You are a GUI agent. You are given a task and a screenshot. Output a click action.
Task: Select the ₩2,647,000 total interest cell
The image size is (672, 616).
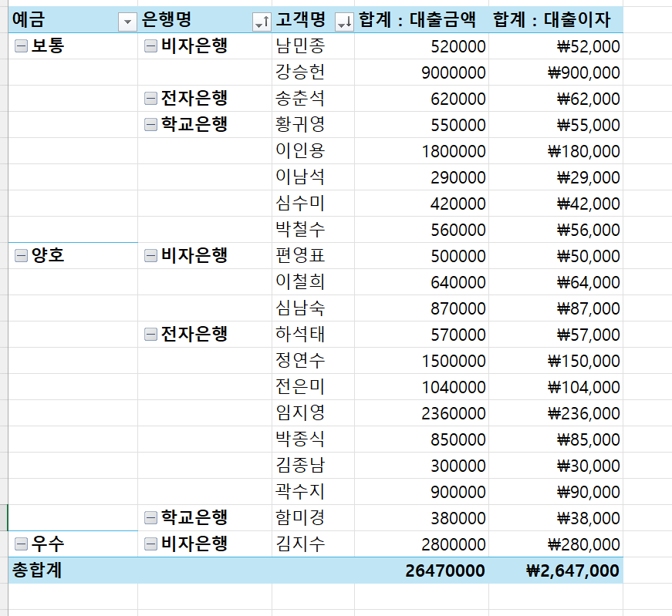[x=572, y=571]
